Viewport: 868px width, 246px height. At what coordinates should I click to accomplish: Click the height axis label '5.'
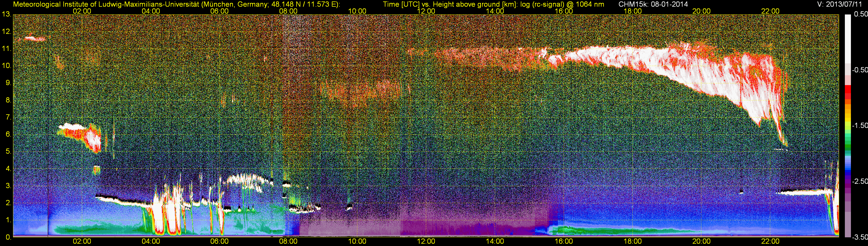point(8,152)
